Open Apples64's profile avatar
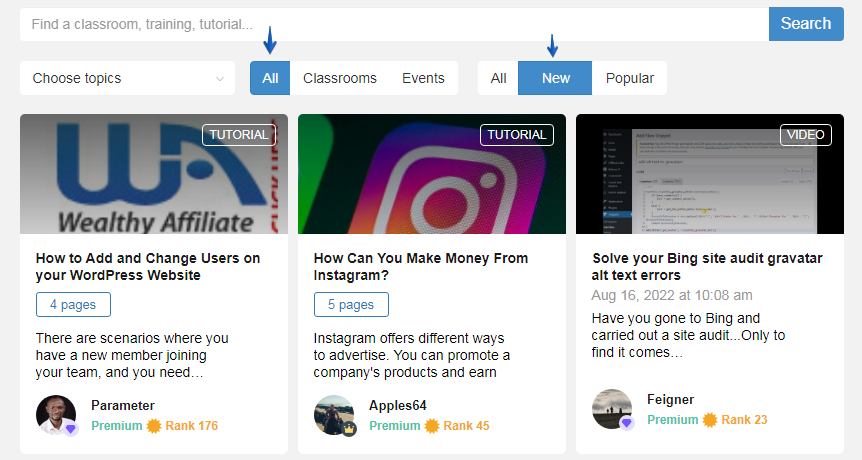The width and height of the screenshot is (862, 460). 334,415
